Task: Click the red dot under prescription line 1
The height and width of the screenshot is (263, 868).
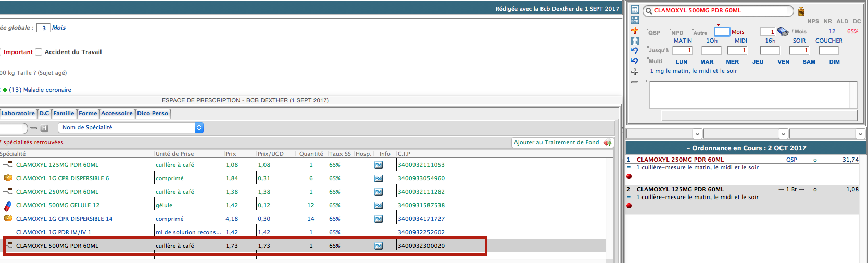Action: (x=629, y=176)
